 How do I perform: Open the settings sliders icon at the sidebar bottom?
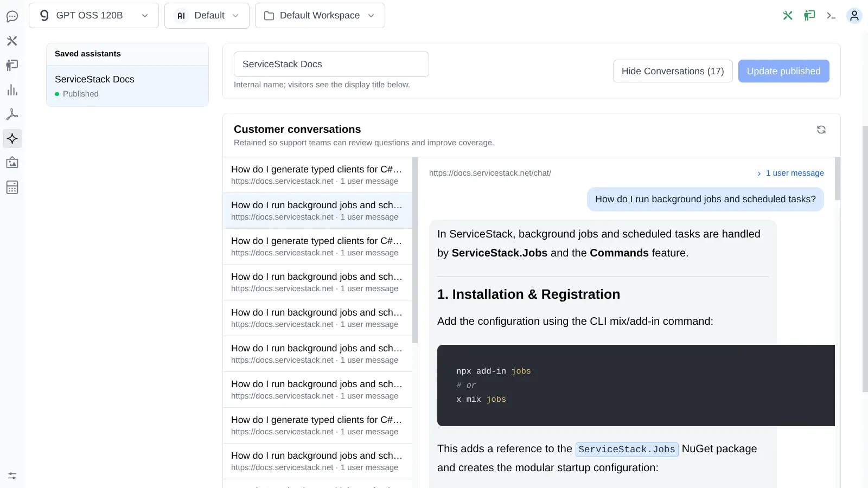(12, 476)
